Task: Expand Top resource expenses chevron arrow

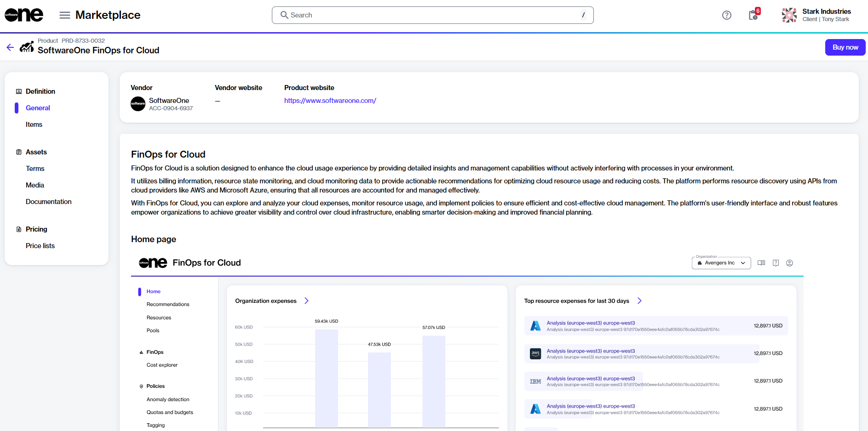Action: 639,301
